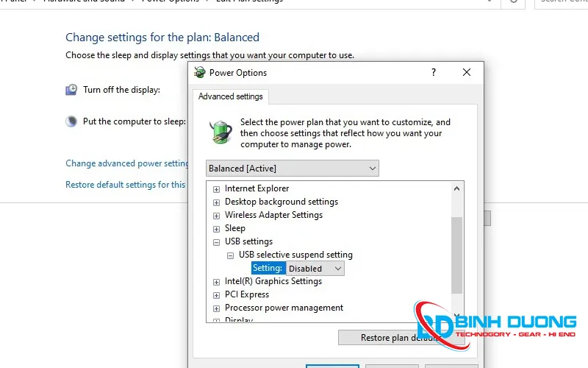Open Change advanced power settings link
Image resolution: width=588 pixels, height=368 pixels.
(x=127, y=163)
